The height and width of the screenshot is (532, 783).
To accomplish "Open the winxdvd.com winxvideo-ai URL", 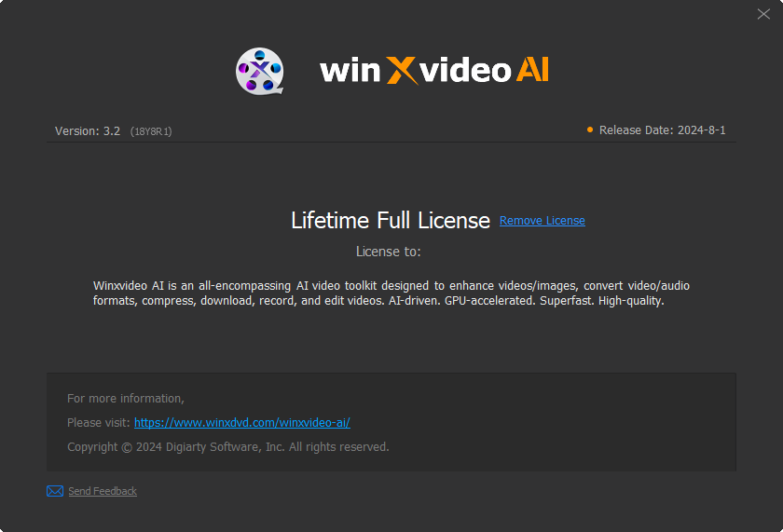I will (242, 423).
